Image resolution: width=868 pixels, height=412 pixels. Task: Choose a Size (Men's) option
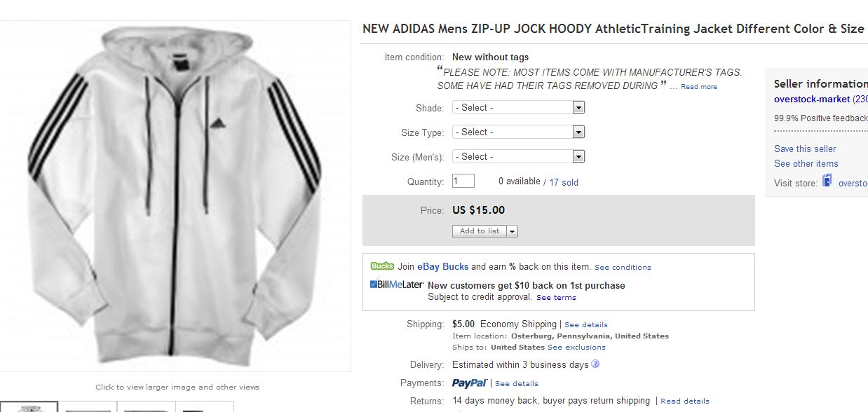click(x=518, y=157)
